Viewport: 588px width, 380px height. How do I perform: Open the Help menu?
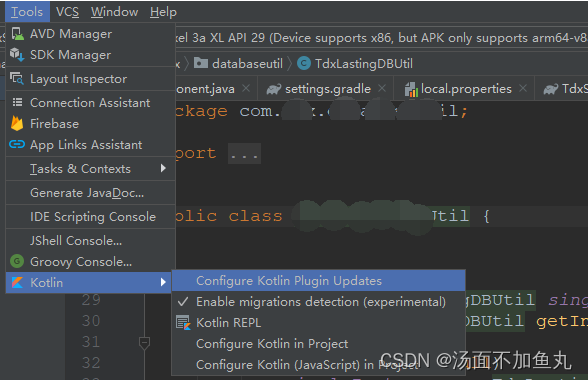click(163, 12)
